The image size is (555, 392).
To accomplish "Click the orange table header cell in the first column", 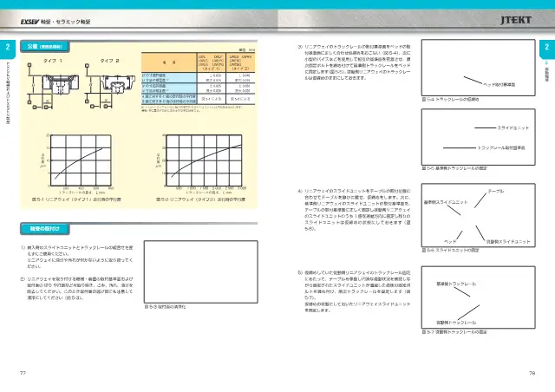I will point(169,62).
